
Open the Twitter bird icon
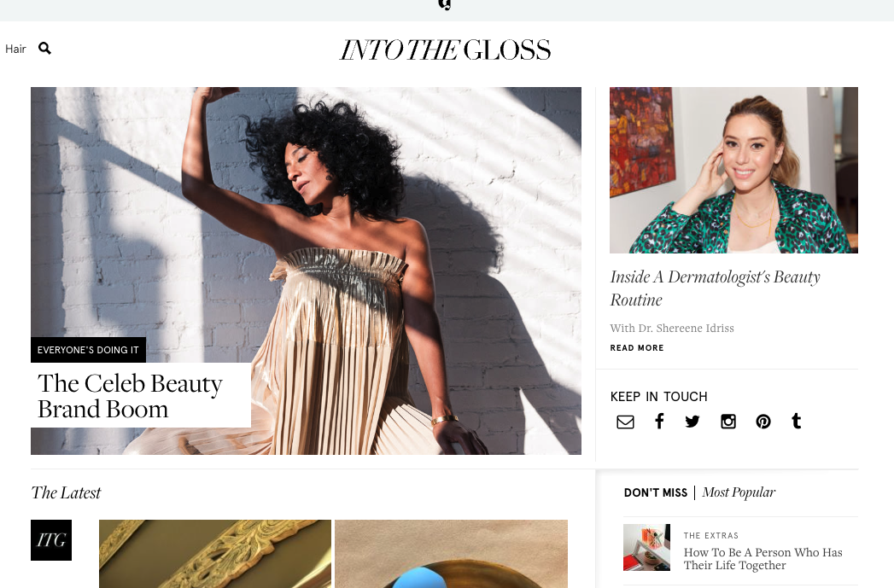coord(692,422)
